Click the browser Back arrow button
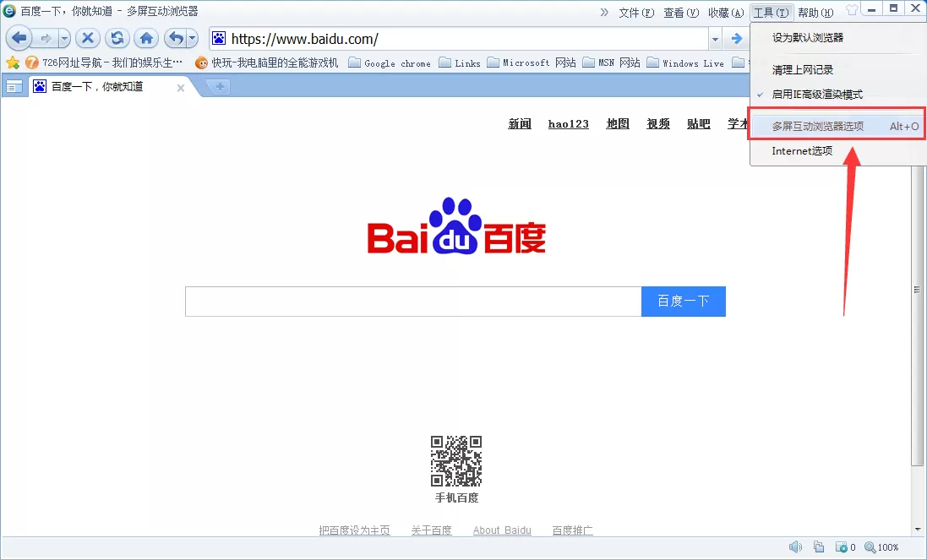This screenshot has width=927, height=560. pyautogui.click(x=19, y=39)
